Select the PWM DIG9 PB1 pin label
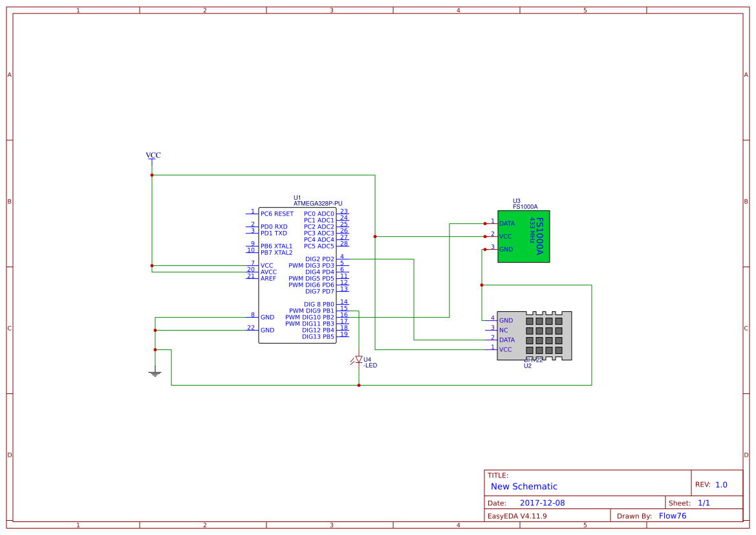Viewport: 756px width, 535px height. click(310, 310)
